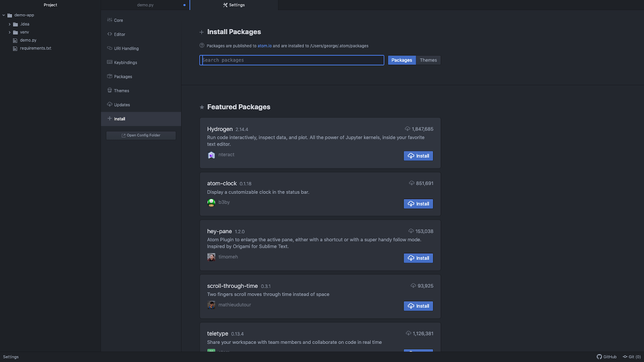Click scroll-through-time download count cloud icon
The image size is (644, 362).
[413, 286]
